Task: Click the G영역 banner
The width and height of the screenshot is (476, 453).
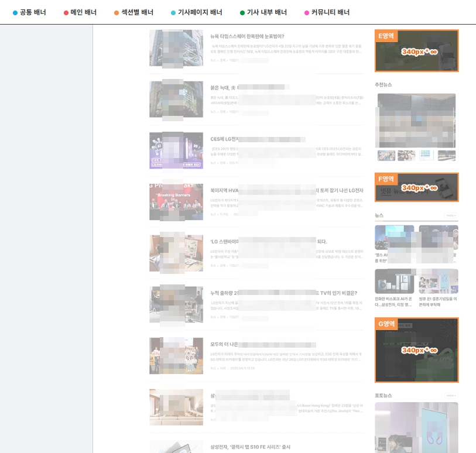Action: [x=416, y=350]
